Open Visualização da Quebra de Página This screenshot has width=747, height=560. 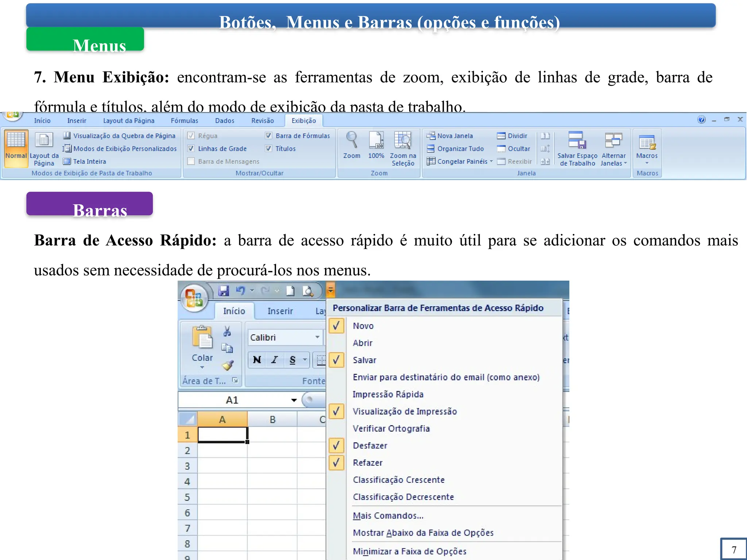click(x=119, y=136)
